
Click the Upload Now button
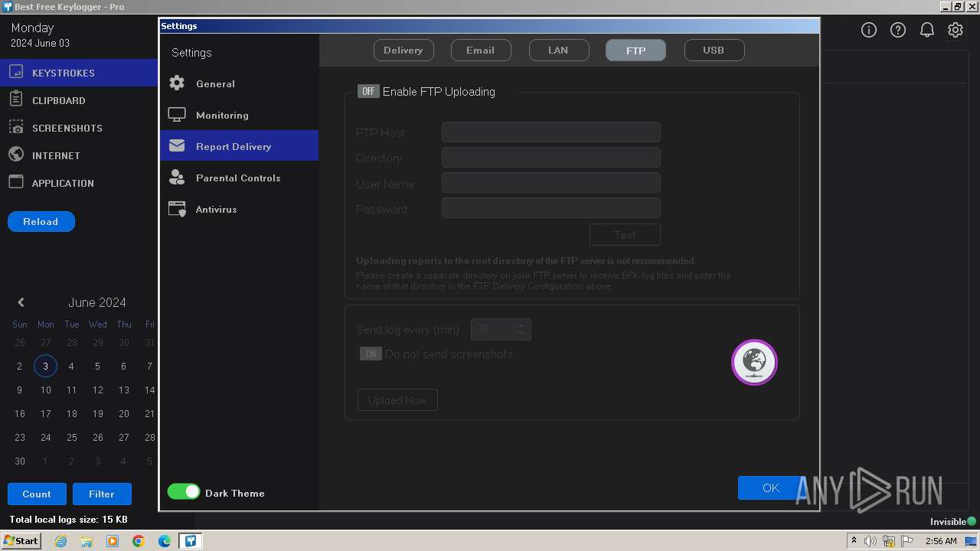pyautogui.click(x=397, y=400)
